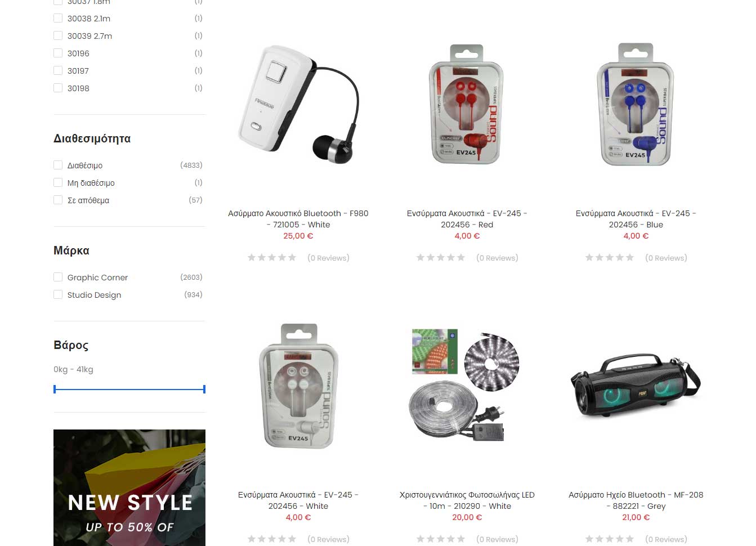Rate the F980 earphone with star rating
Viewport: 756px width, 546px height.
click(x=272, y=258)
